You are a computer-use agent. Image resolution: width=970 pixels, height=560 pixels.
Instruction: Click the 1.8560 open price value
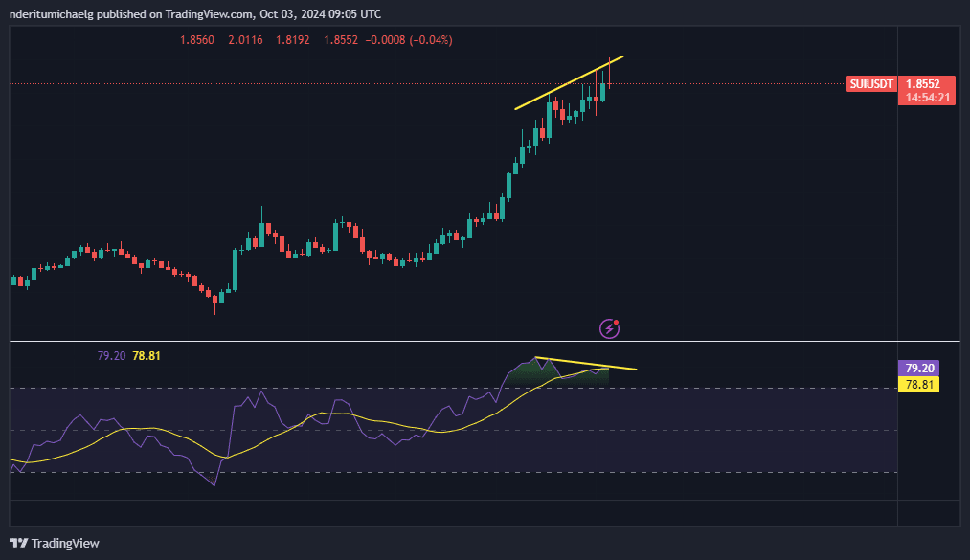197,40
